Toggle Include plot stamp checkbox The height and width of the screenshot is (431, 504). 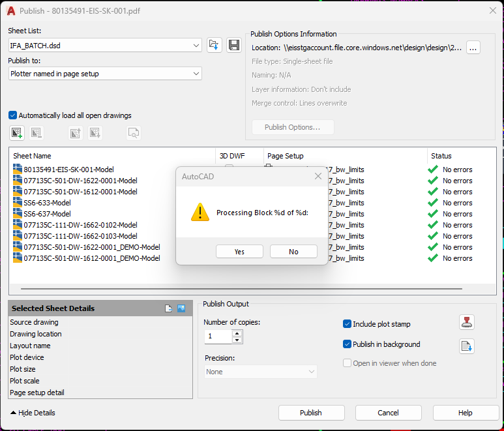[x=347, y=324]
